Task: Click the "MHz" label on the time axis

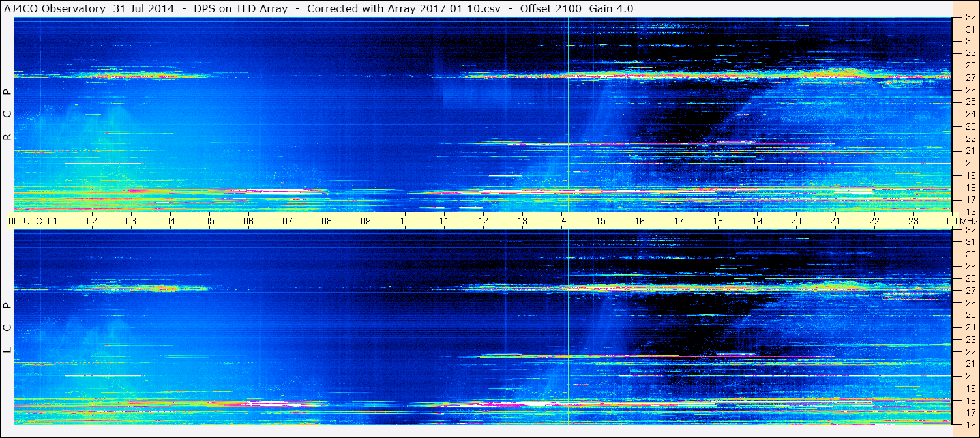Action: [x=968, y=221]
